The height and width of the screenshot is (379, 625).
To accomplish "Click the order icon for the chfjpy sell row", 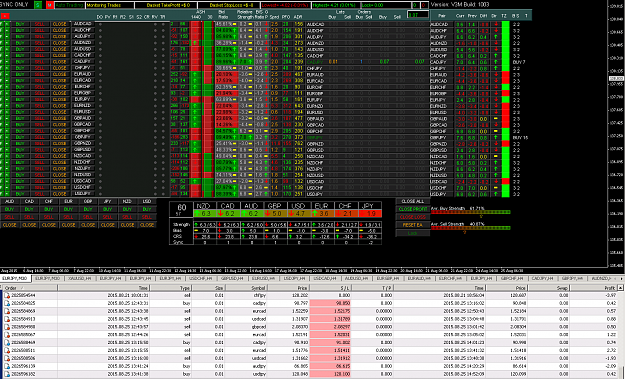I will click(7, 296).
